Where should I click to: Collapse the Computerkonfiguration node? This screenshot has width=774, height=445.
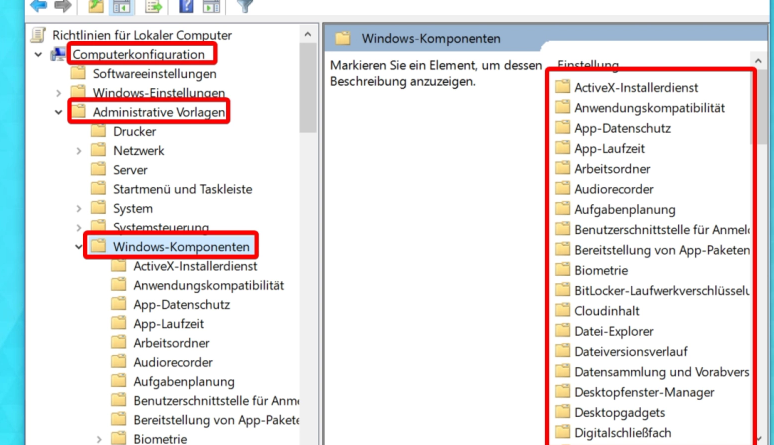coord(39,54)
